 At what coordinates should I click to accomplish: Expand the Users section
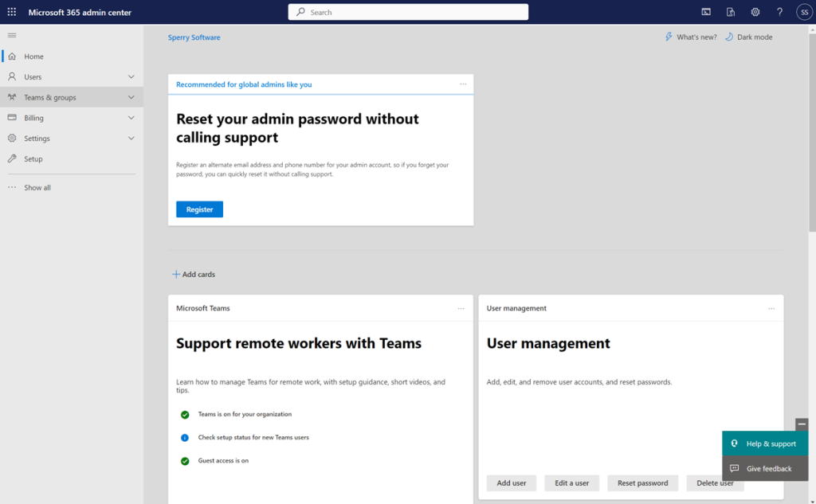[131, 76]
